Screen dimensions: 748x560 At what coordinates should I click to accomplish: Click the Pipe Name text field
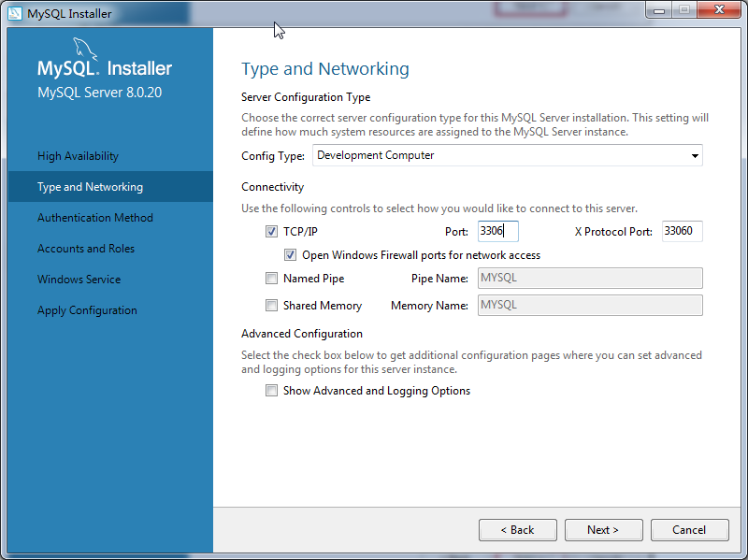[x=590, y=278]
